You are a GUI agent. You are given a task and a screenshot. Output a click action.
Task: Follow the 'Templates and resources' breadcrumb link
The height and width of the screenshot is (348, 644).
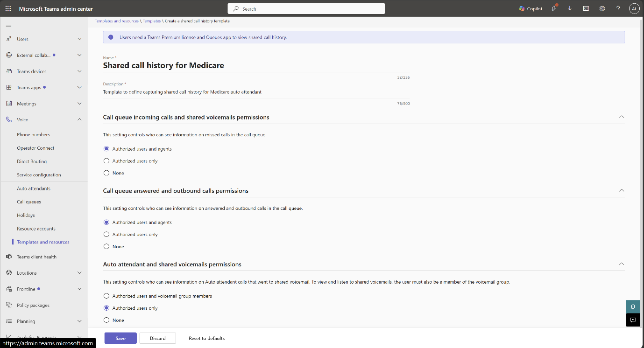(117, 21)
